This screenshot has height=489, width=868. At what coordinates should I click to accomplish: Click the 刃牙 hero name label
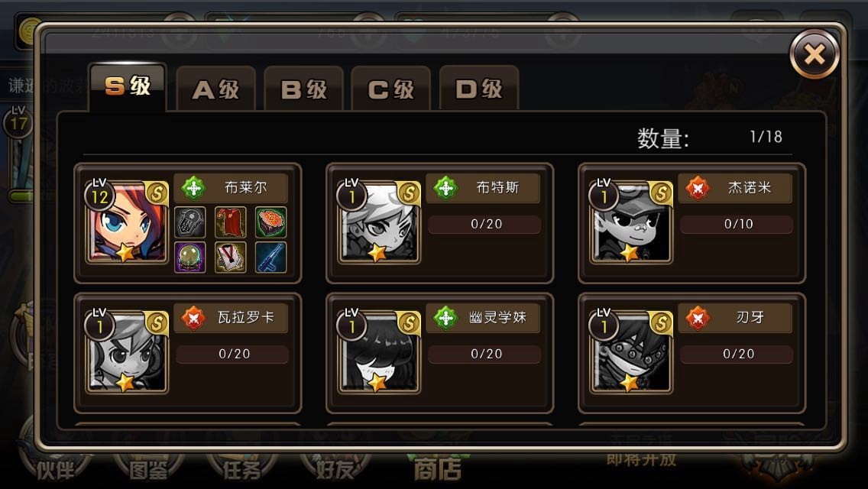pyautogui.click(x=750, y=317)
